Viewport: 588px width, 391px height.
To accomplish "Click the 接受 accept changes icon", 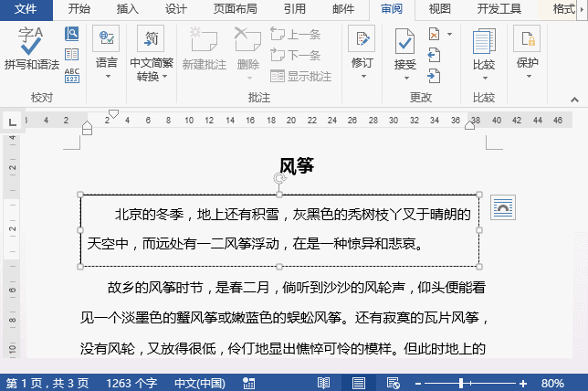I will (x=404, y=41).
